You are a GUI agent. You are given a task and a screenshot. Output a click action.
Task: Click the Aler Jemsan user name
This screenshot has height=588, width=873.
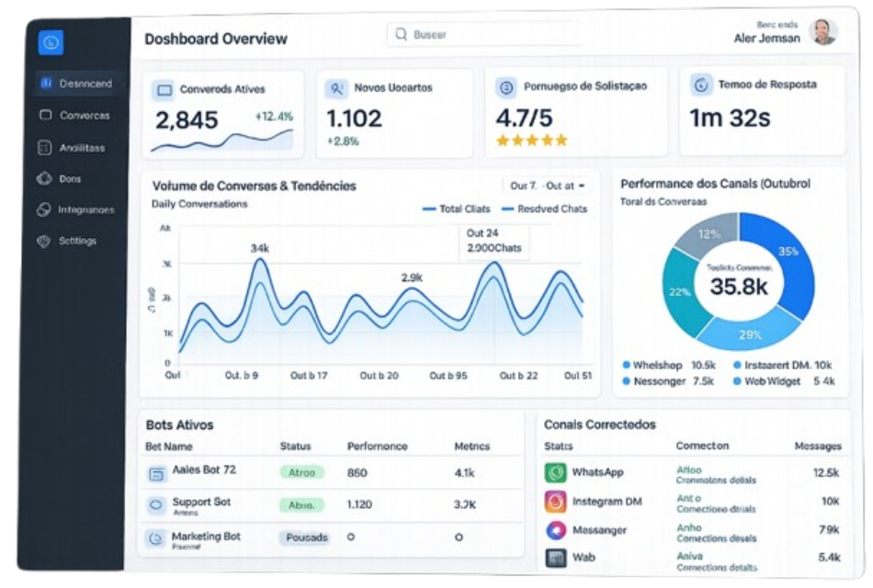coord(766,39)
